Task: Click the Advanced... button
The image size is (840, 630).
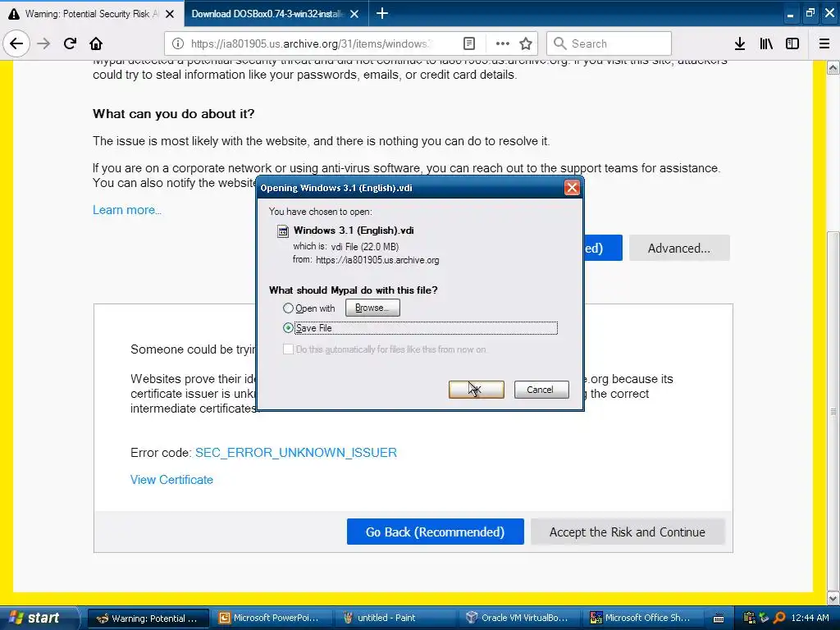Action: tap(678, 248)
